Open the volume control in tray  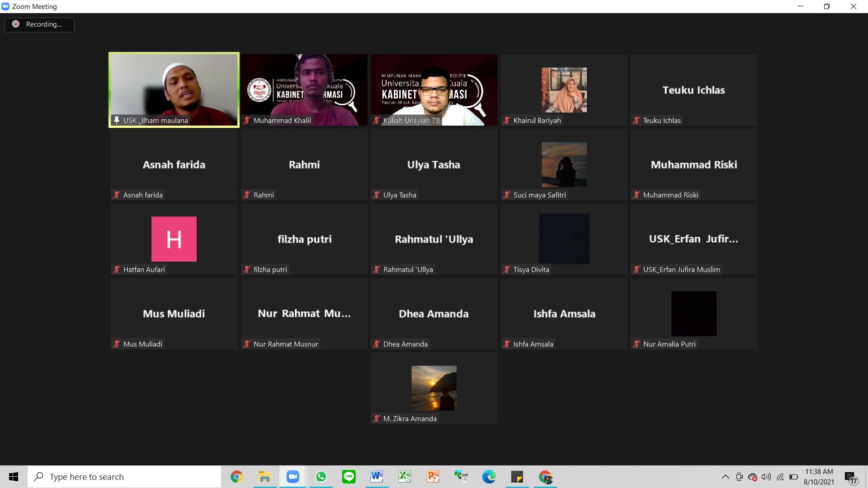766,477
